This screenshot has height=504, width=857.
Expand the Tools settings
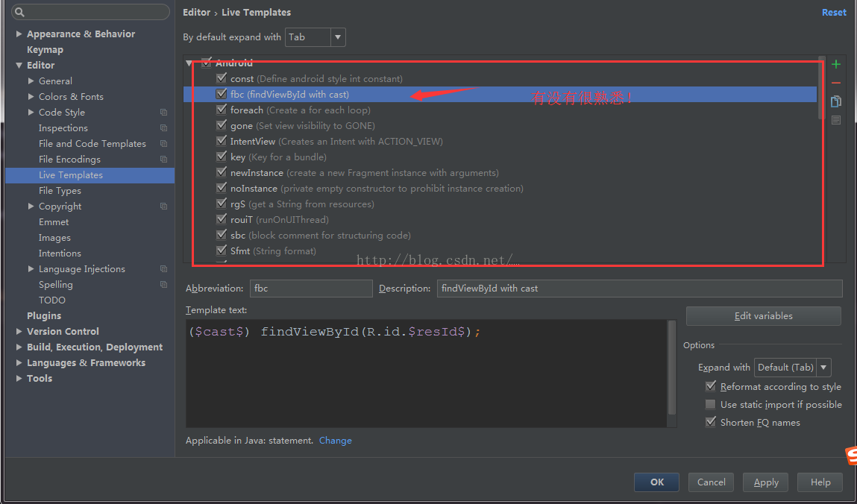(19, 379)
